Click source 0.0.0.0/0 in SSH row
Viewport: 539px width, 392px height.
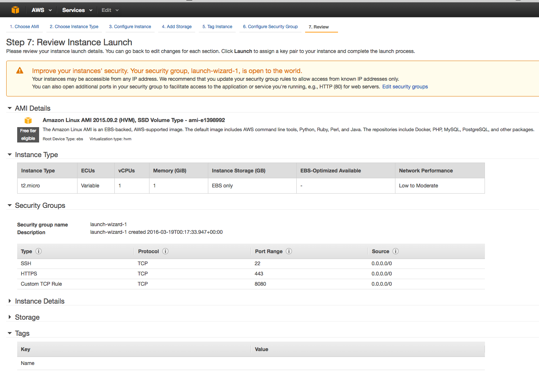(382, 263)
